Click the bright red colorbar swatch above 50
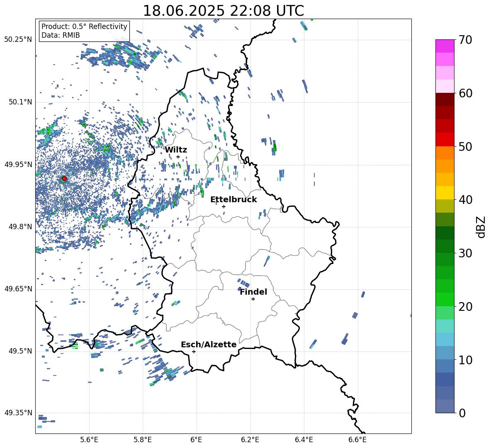The image size is (491, 448). (445, 140)
